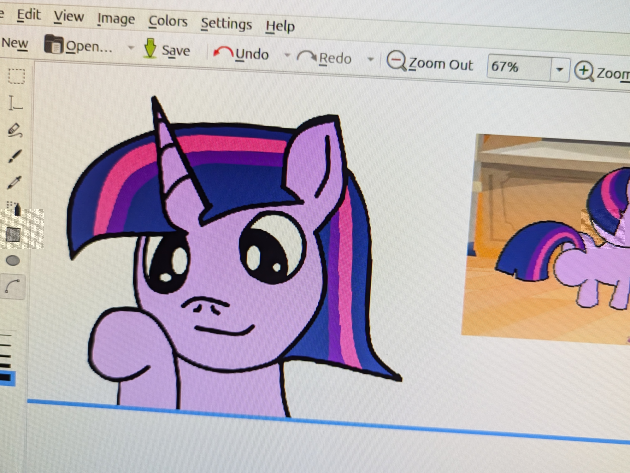Open the Colors menu
Image resolution: width=630 pixels, height=473 pixels.
(x=168, y=21)
